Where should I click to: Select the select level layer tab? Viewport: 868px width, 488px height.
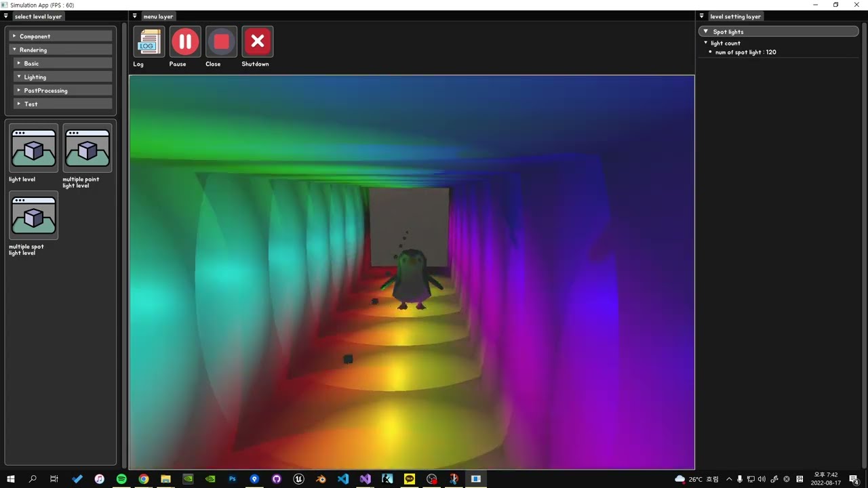pyautogui.click(x=38, y=16)
